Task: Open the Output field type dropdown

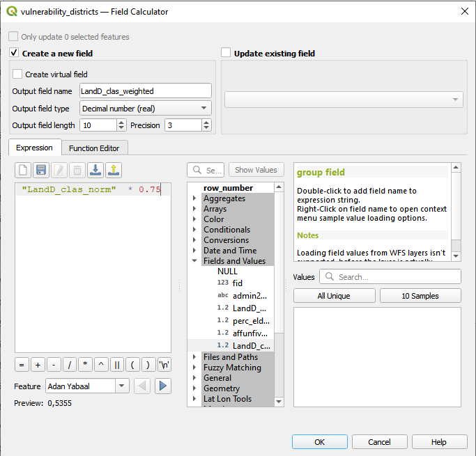Action: point(145,109)
